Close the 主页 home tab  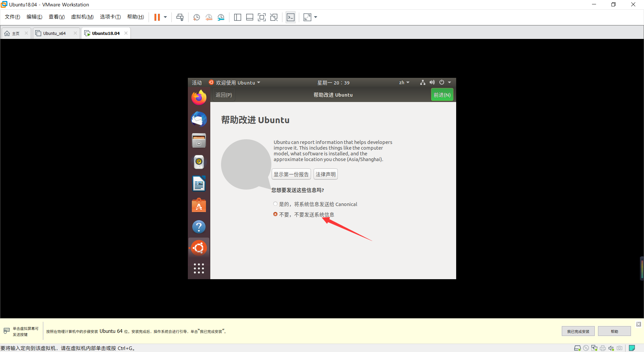[x=26, y=33]
